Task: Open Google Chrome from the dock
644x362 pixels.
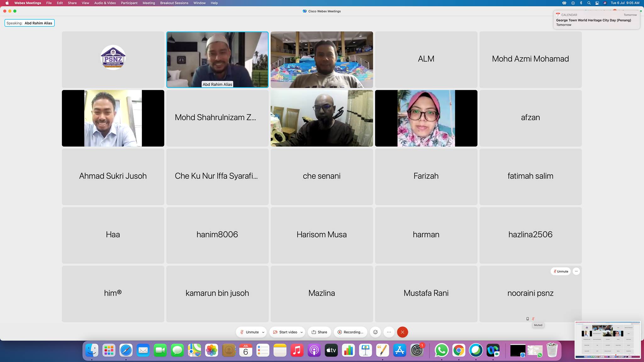Action: pos(458,350)
